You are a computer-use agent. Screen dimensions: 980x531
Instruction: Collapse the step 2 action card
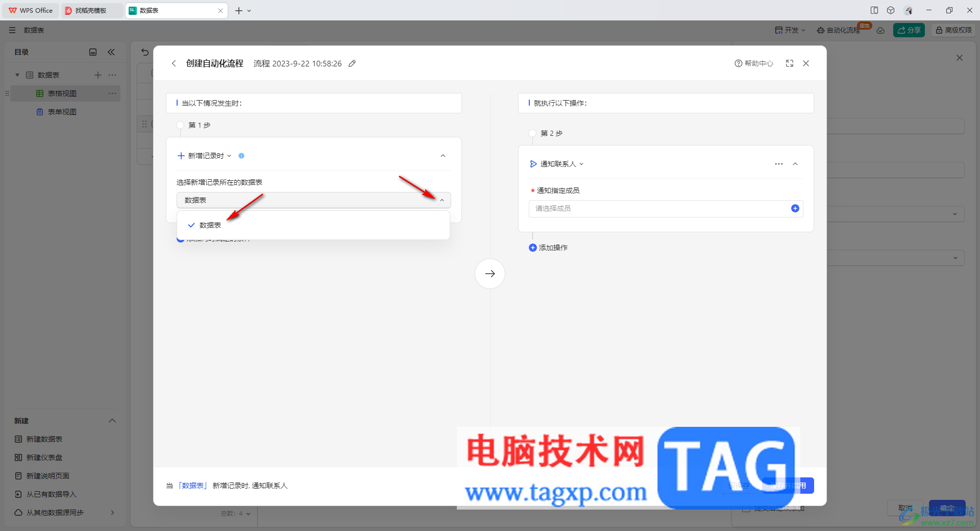pyautogui.click(x=795, y=164)
